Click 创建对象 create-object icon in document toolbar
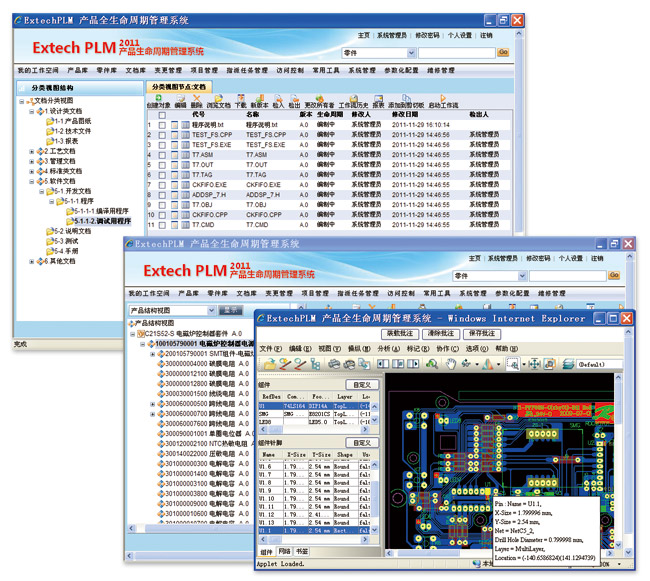The height and width of the screenshot is (581, 650). 159,98
